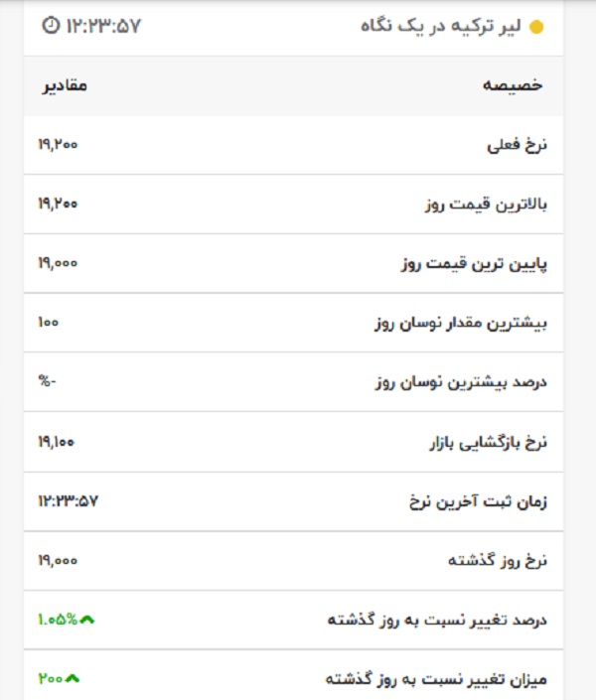
Task: Click the clock icon in the header
Action: tap(51, 26)
